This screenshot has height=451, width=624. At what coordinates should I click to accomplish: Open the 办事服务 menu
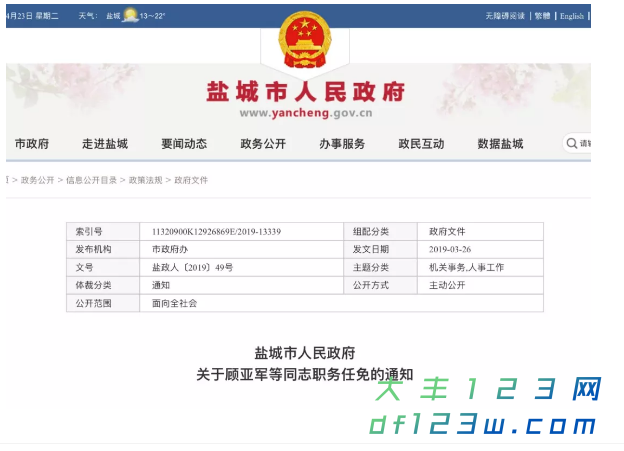pos(342,144)
